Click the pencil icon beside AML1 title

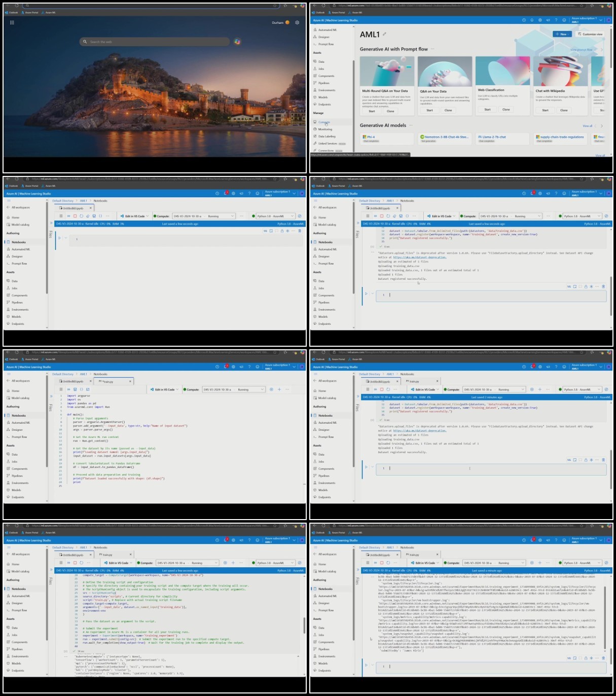click(x=384, y=34)
